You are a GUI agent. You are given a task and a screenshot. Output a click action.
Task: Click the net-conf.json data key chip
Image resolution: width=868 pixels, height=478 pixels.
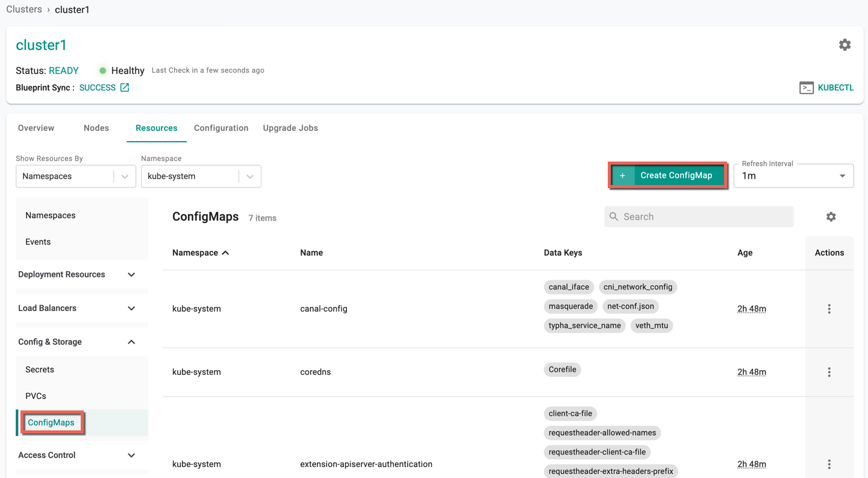631,306
